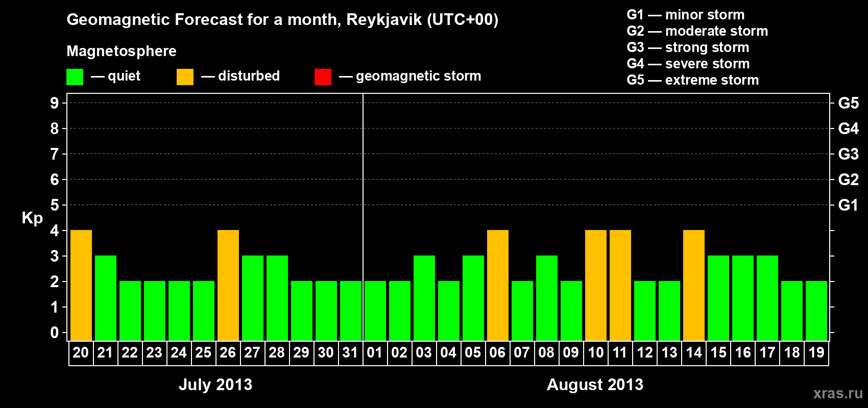
Task: Click the date label 30 on the axis
Action: (x=326, y=352)
